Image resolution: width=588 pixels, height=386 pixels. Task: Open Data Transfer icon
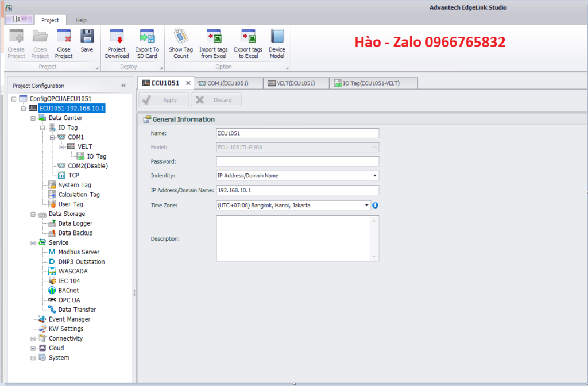[x=52, y=310]
